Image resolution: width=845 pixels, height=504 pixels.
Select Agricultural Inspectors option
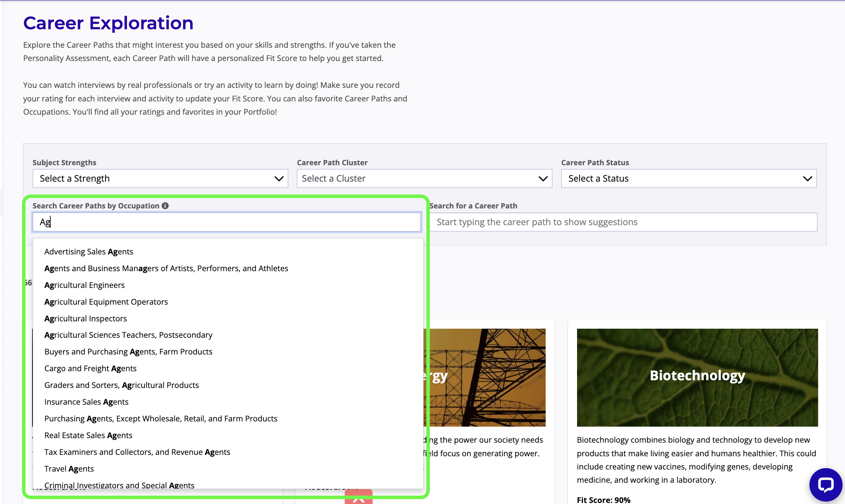click(x=85, y=319)
